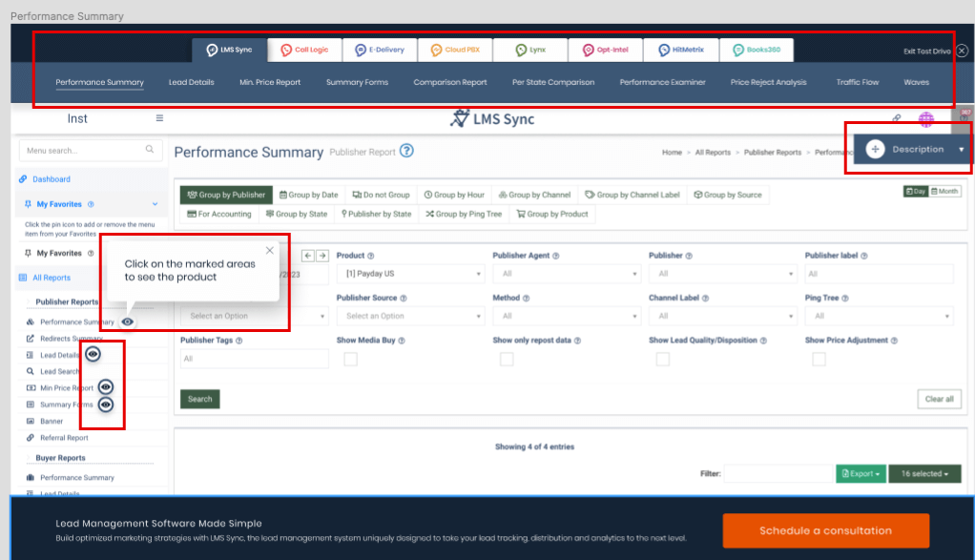Image resolution: width=975 pixels, height=560 pixels.
Task: Open the Publisher Source dropdown
Action: (410, 316)
